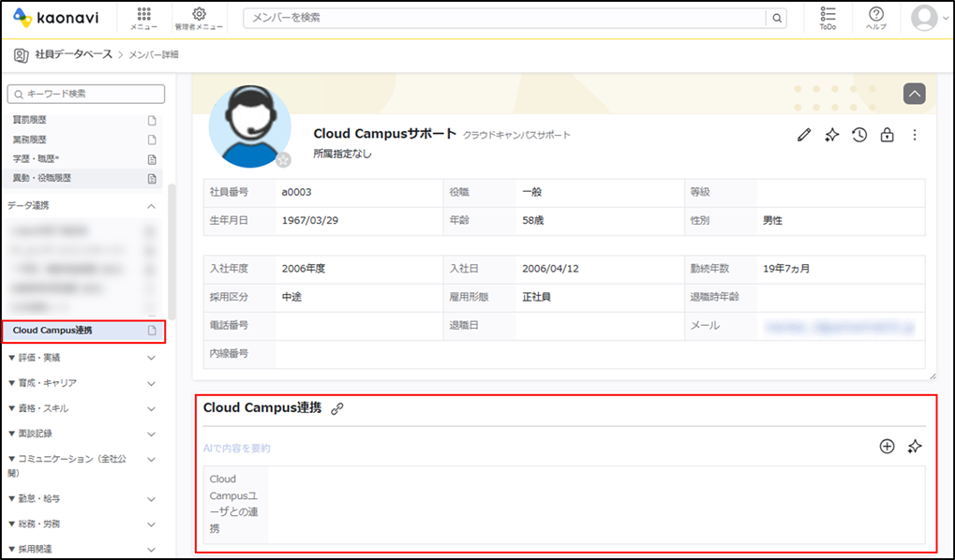Toggle the favorite star on profile photo
955x560 pixels.
coord(283,160)
